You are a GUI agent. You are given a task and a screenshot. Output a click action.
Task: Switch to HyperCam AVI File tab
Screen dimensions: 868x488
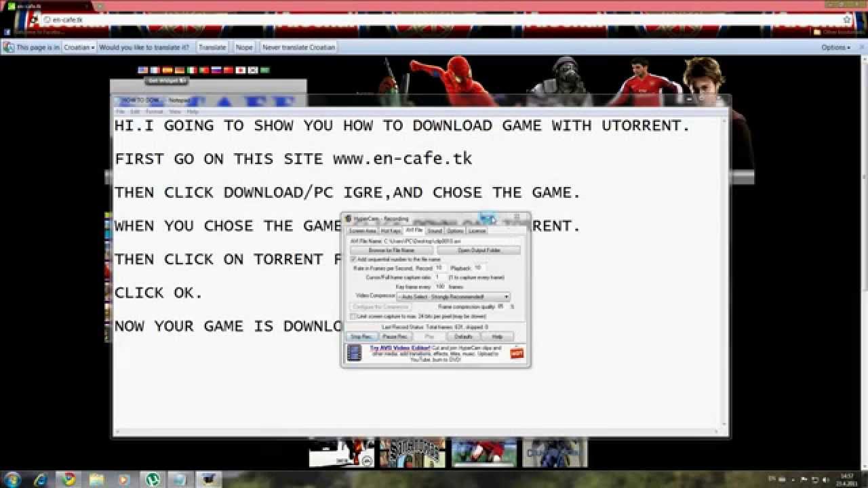[414, 230]
